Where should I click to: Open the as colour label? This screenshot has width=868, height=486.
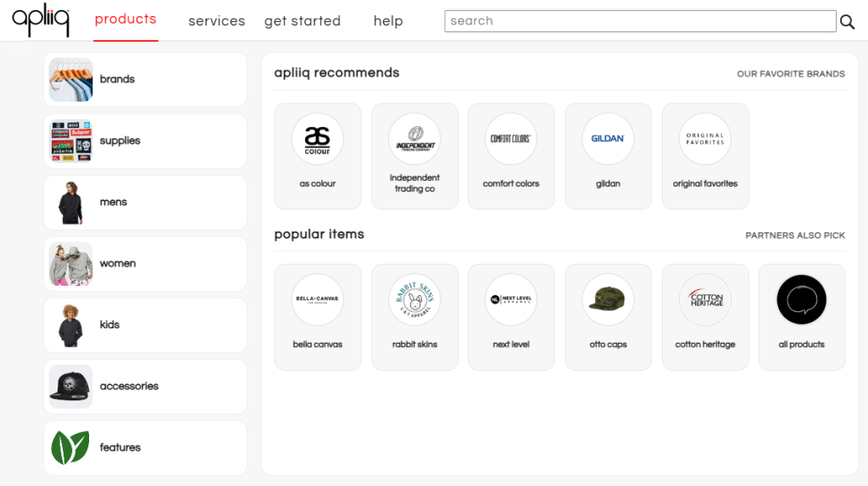coord(318,184)
